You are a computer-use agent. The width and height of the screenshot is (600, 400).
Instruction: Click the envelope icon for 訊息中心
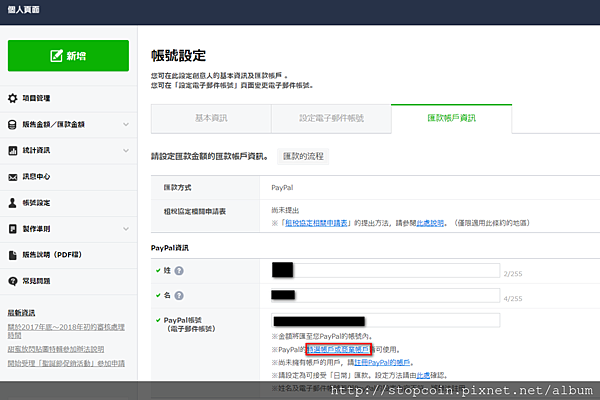pyautogui.click(x=13, y=177)
